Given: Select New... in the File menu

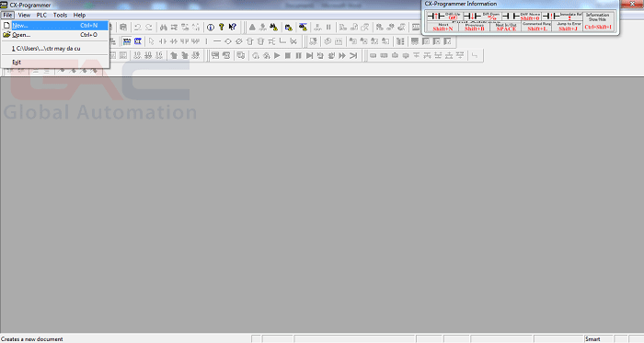Looking at the screenshot, I should (x=55, y=26).
